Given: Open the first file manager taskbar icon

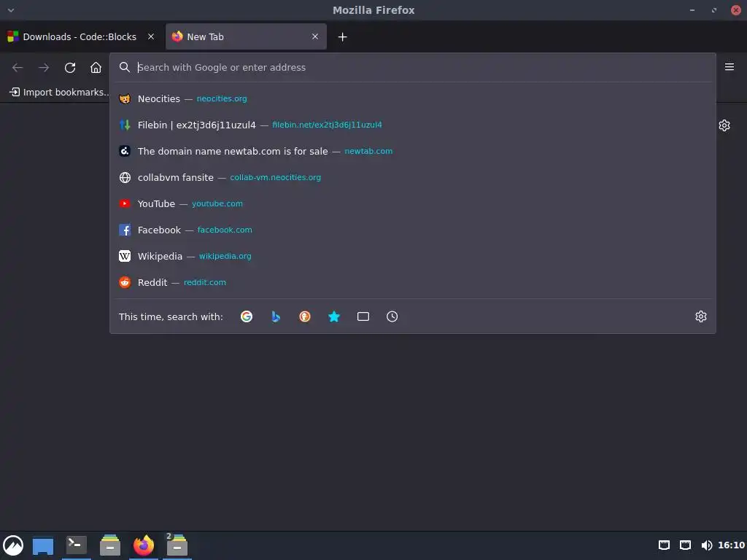Looking at the screenshot, I should pos(110,545).
